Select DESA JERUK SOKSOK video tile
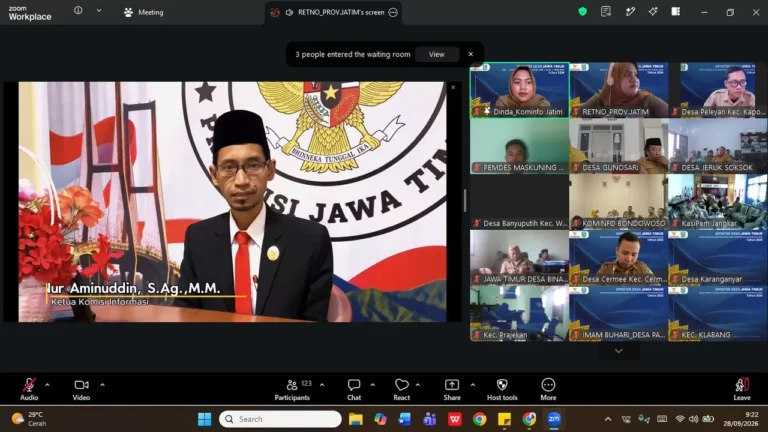The height and width of the screenshot is (432, 768). coord(718,146)
